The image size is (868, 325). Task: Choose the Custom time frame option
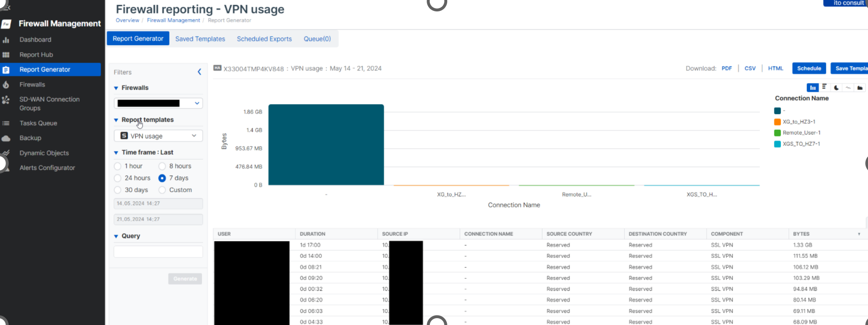click(x=162, y=190)
